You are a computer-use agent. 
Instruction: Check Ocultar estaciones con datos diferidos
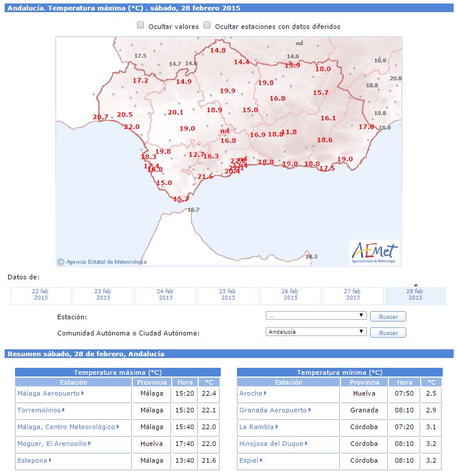point(207,25)
